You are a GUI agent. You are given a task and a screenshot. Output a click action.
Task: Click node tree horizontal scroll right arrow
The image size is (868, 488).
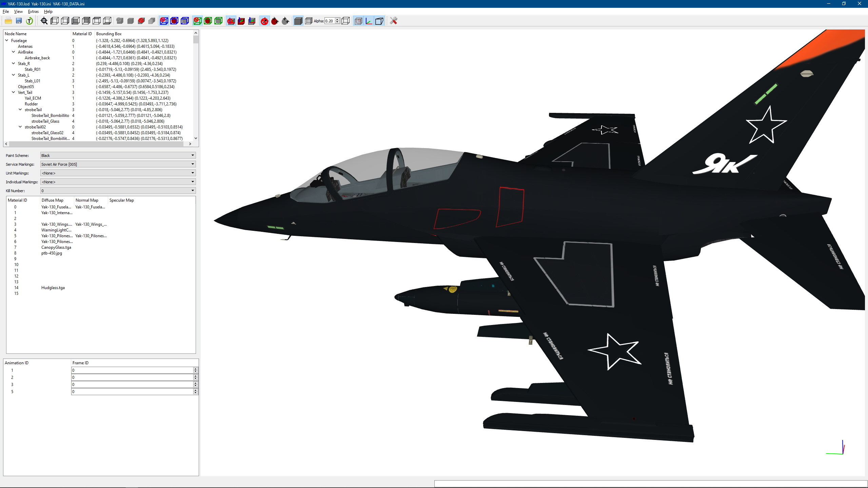[x=190, y=144]
